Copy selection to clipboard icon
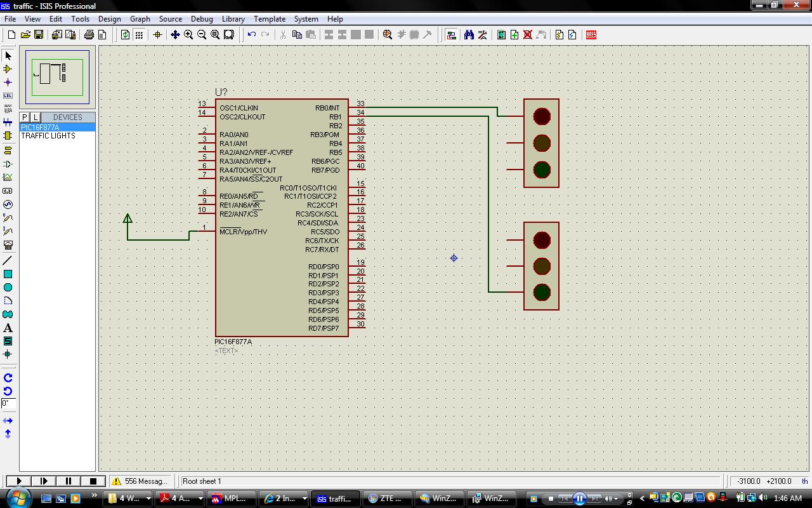 pos(297,35)
